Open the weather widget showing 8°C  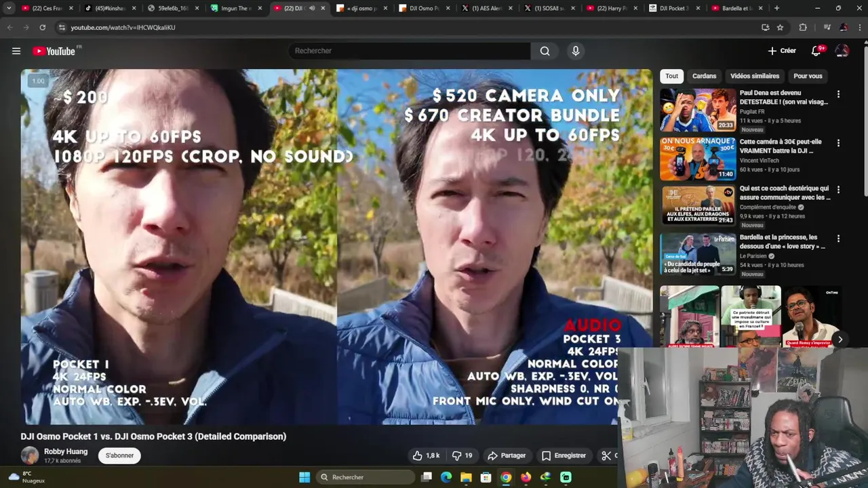pos(26,477)
